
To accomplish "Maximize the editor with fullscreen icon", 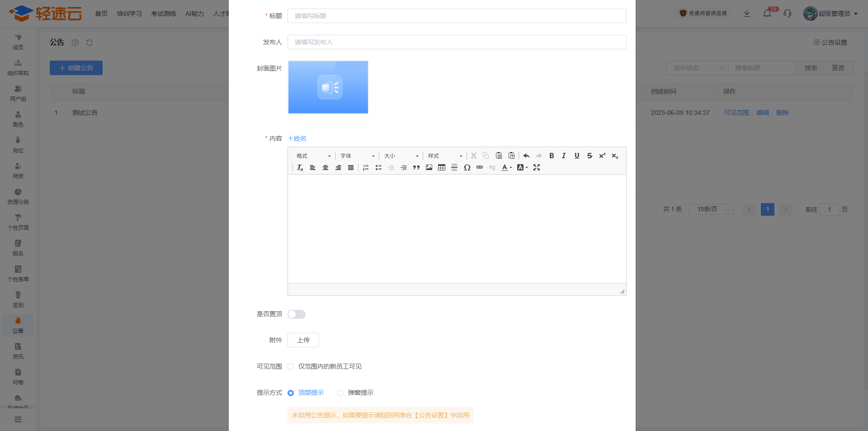I will point(537,167).
